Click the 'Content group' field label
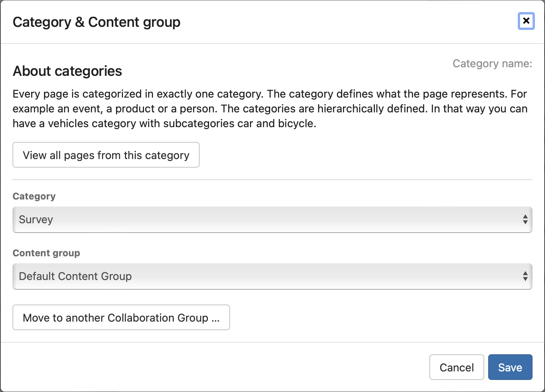The image size is (545, 392). tap(46, 253)
